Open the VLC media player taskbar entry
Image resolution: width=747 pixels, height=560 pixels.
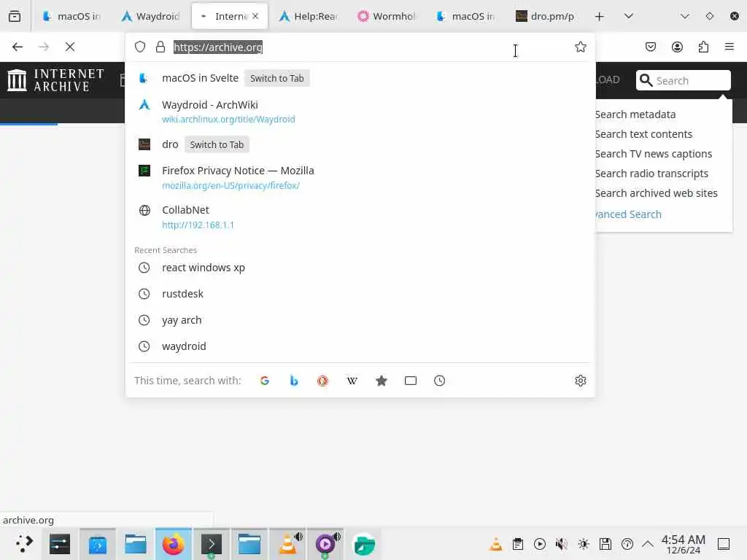pos(287,544)
